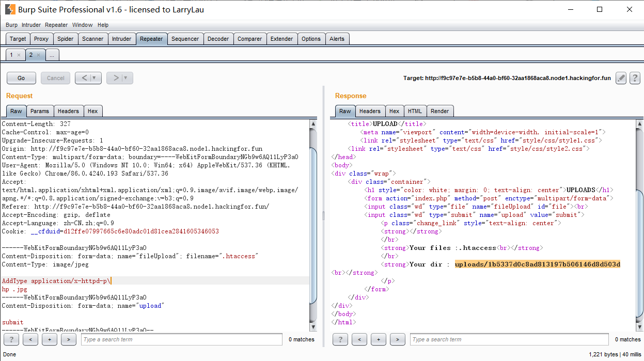Switch to the Proxy tab
Viewport: 644px width, 361px height.
[41, 39]
